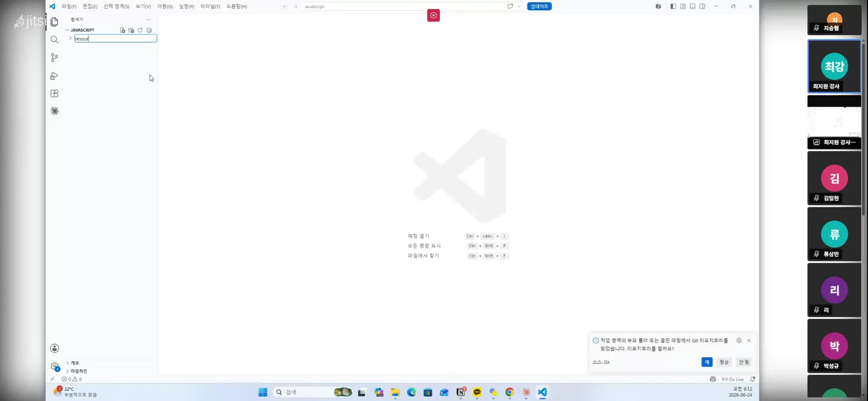
Task: Select the 지승협 participant tile
Action: coord(834,20)
